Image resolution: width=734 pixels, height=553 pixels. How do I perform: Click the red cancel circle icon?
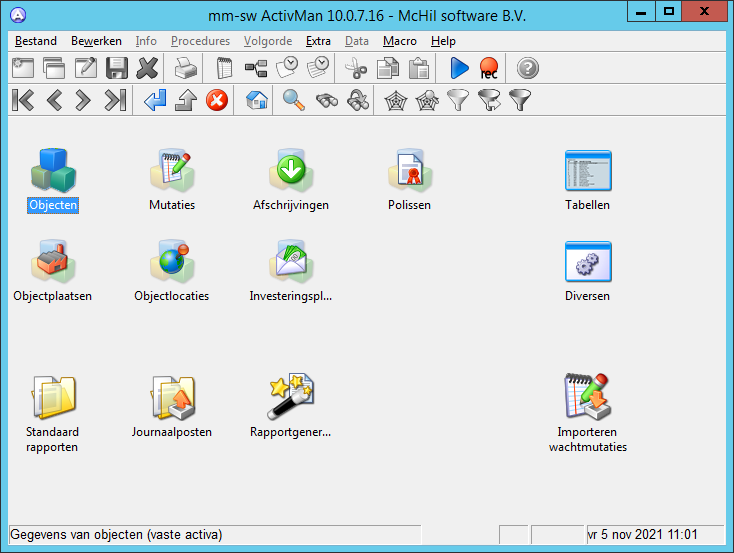click(217, 100)
